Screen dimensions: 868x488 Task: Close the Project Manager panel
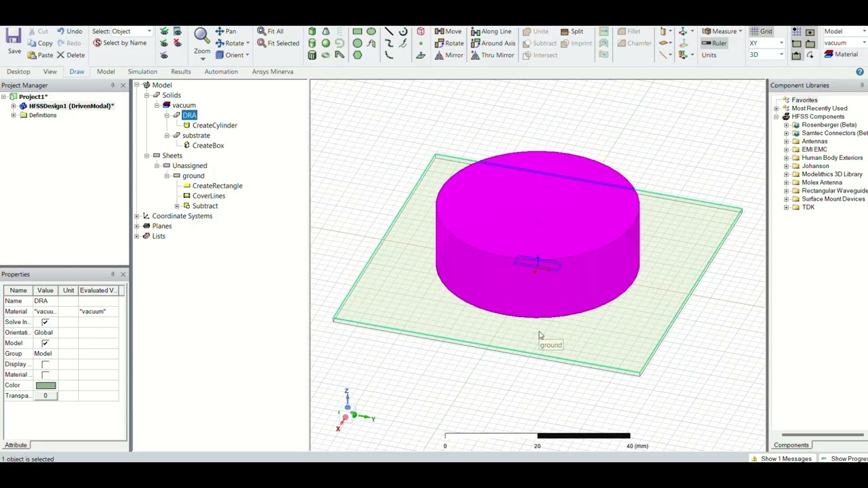(x=123, y=85)
